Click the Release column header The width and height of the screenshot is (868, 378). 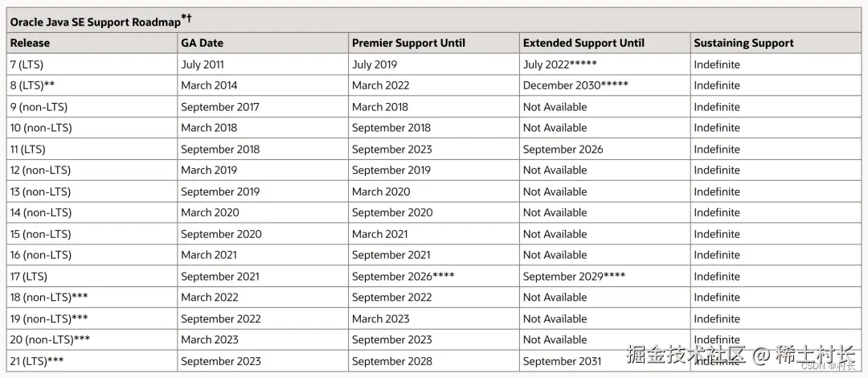30,43
